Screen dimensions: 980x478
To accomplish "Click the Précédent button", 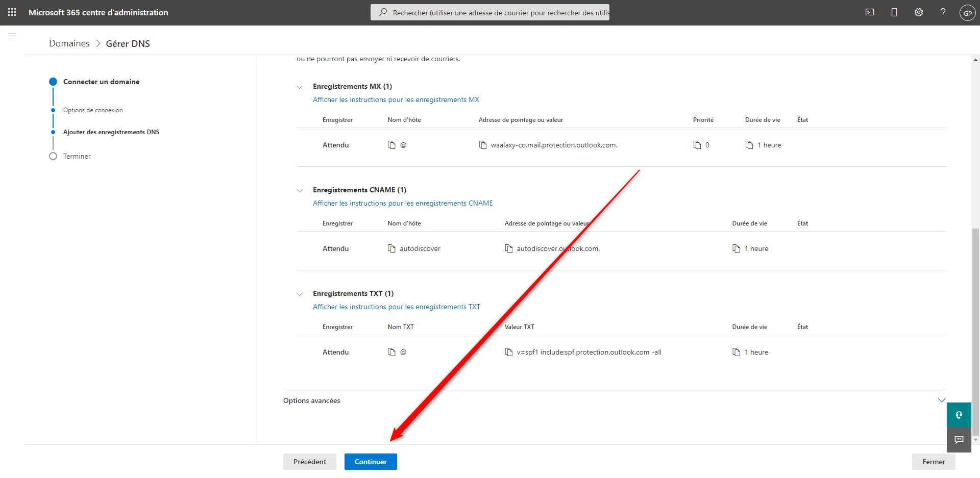I will click(x=310, y=462).
